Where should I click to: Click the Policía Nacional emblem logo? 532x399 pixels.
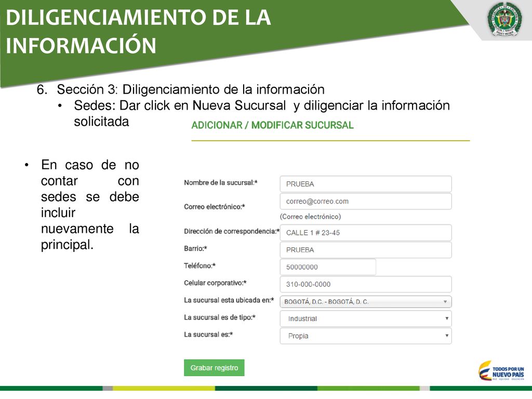click(504, 19)
